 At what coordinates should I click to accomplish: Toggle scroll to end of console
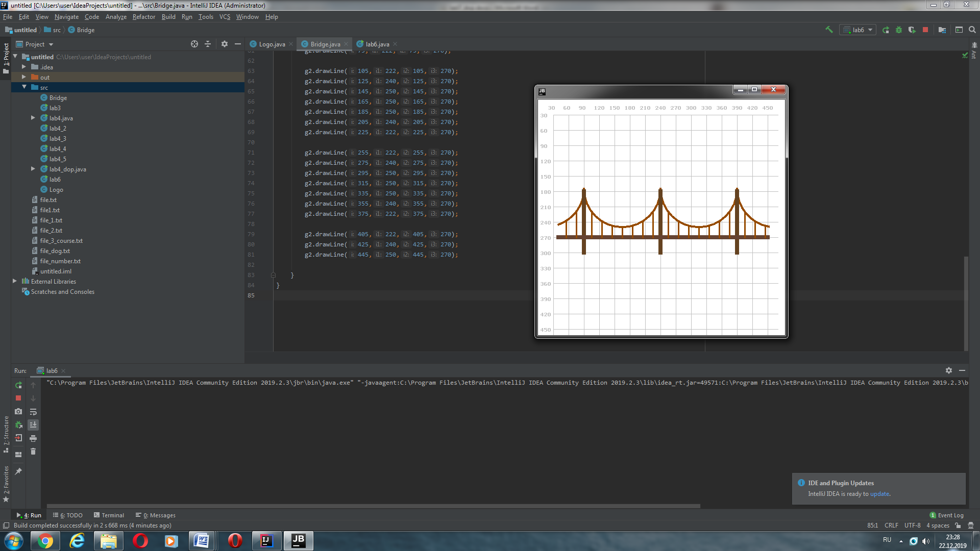33,425
